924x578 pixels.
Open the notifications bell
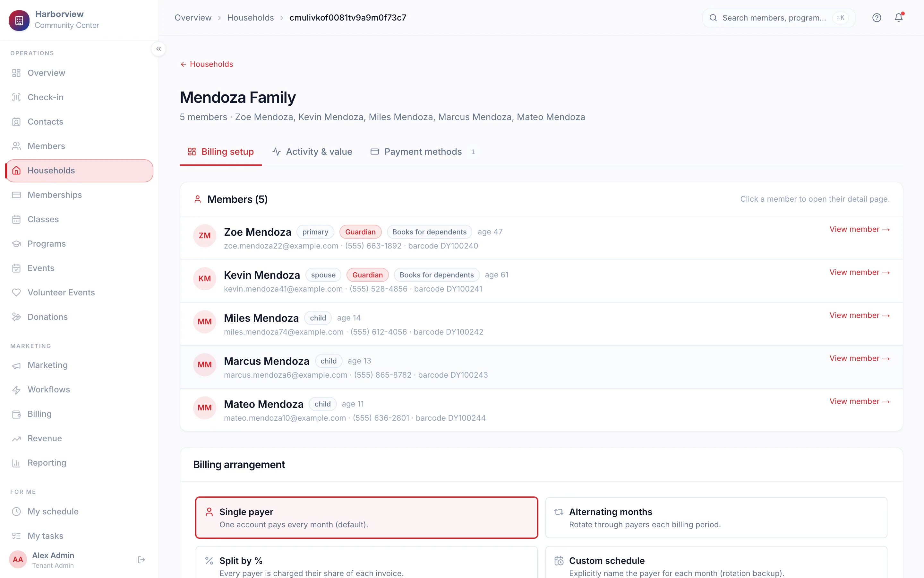coord(899,18)
